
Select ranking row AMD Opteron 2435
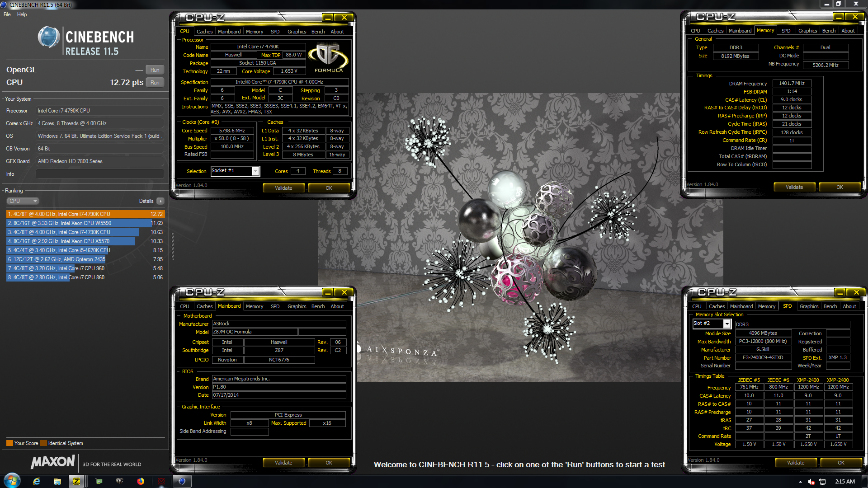pos(85,259)
